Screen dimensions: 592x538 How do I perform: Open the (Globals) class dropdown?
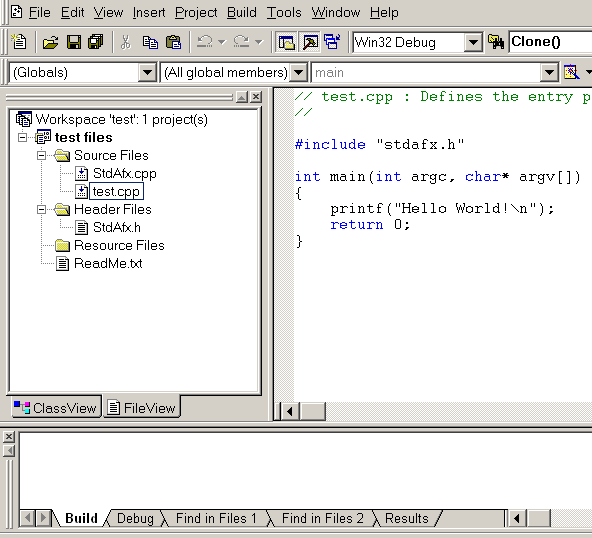147,72
